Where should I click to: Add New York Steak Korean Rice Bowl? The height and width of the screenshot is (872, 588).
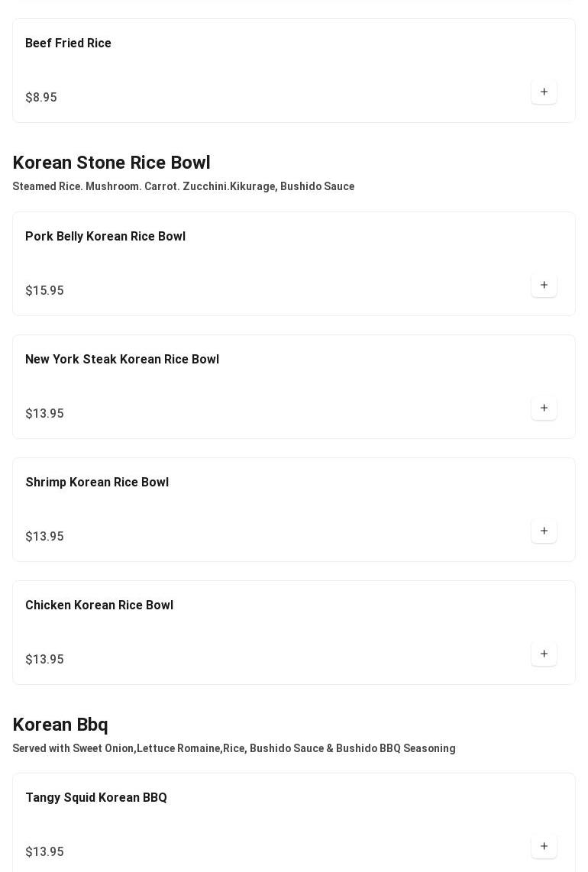[x=544, y=409]
